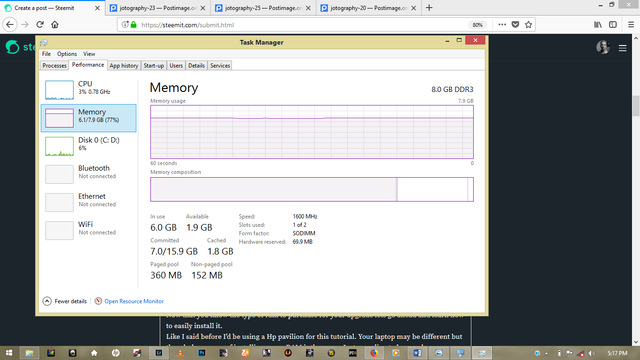Select WiFi in Task Manager sidebar
Viewport: 640px width, 360px height.
click(89, 231)
